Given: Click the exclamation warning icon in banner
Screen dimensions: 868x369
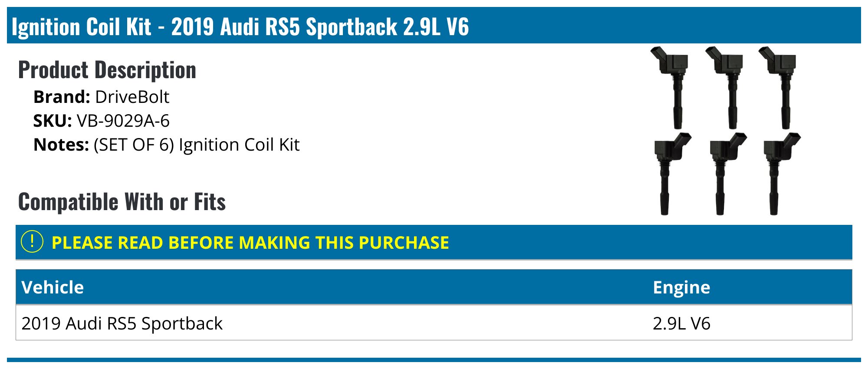Looking at the screenshot, I should point(32,242).
